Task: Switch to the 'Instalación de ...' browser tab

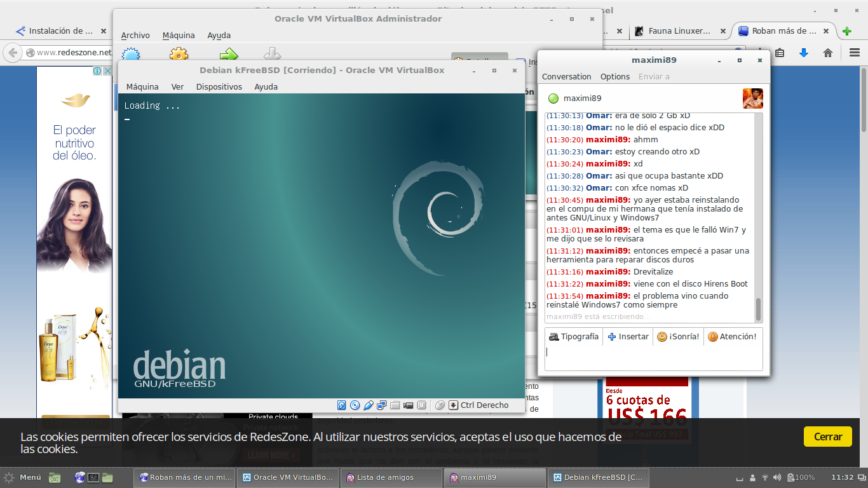Action: pos(60,30)
